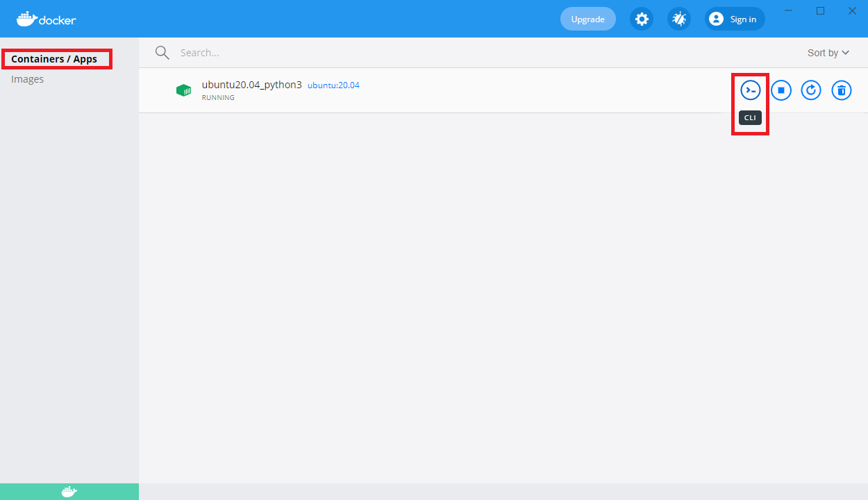Select the ubuntu20.04_python3 container name
The width and height of the screenshot is (868, 500).
(252, 85)
